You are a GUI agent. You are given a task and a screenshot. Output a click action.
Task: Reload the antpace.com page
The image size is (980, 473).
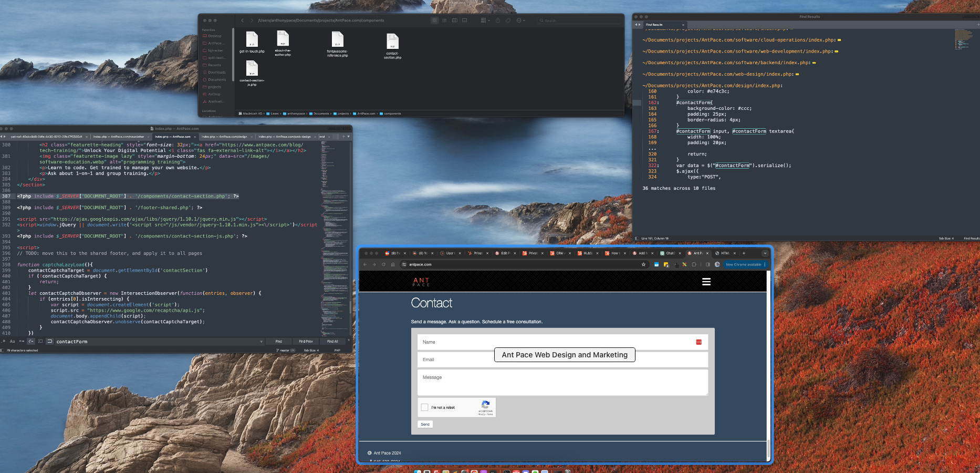coord(383,264)
